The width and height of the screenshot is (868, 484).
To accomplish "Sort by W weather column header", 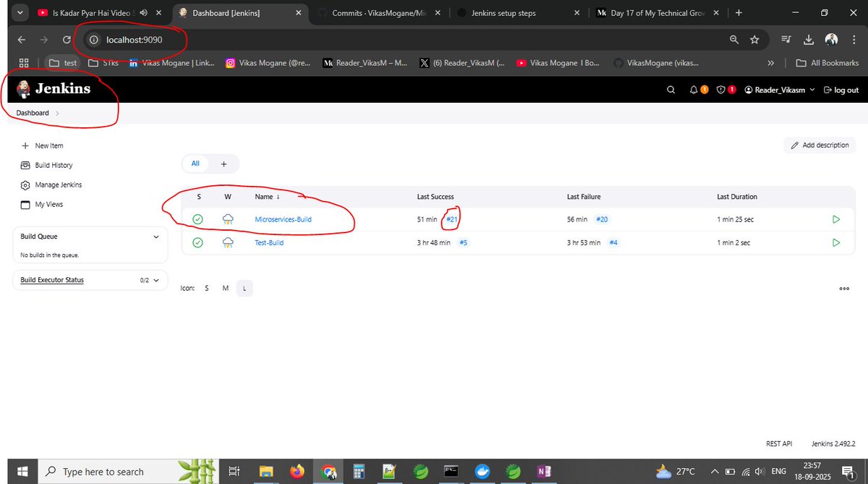I will 228,197.
